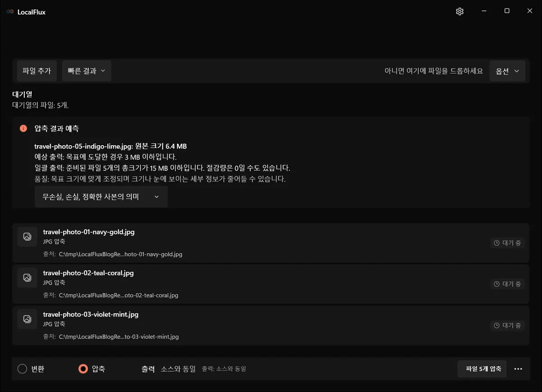Click the 대기열 heading
542x392 pixels.
click(x=22, y=95)
